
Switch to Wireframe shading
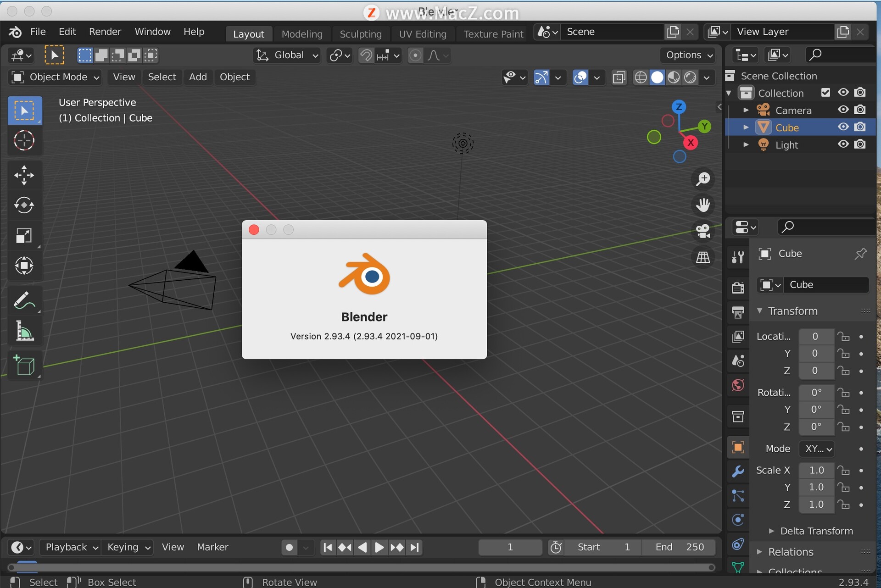(x=641, y=78)
